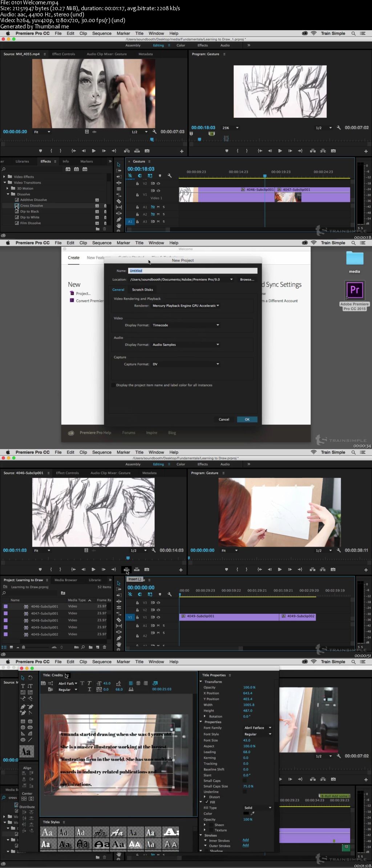Click the Accelerated Effects filter icon in the Effects panel
The image size is (372, 868).
[x=68, y=169]
